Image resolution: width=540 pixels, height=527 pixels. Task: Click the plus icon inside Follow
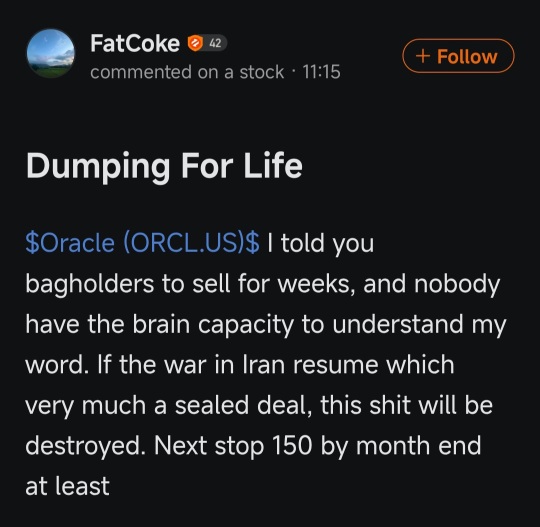pos(423,56)
